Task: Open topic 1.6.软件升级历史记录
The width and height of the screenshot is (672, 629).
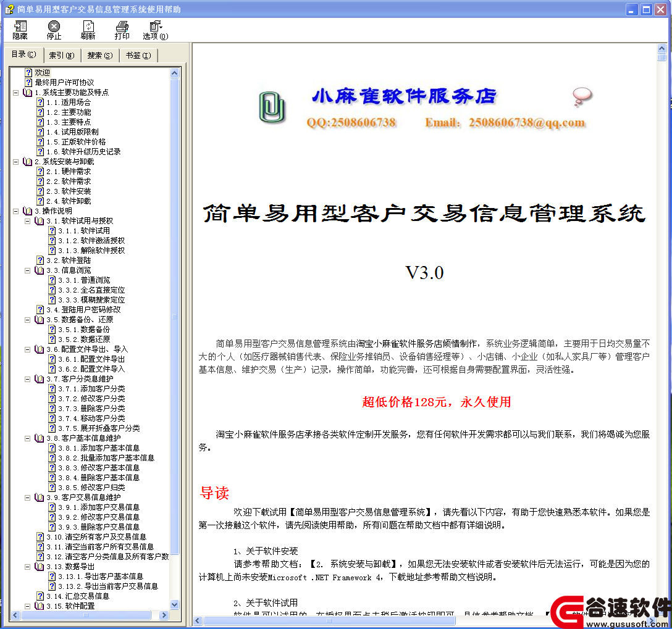Action: point(83,152)
